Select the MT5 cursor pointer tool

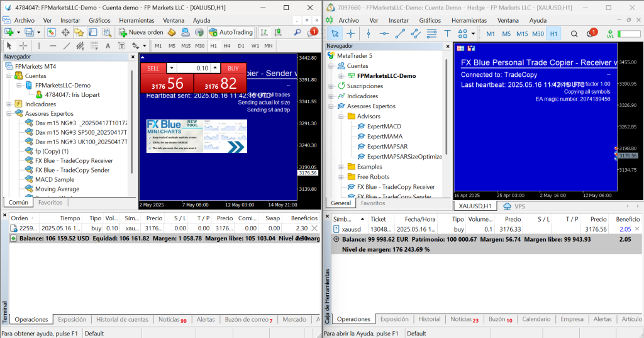[x=335, y=34]
